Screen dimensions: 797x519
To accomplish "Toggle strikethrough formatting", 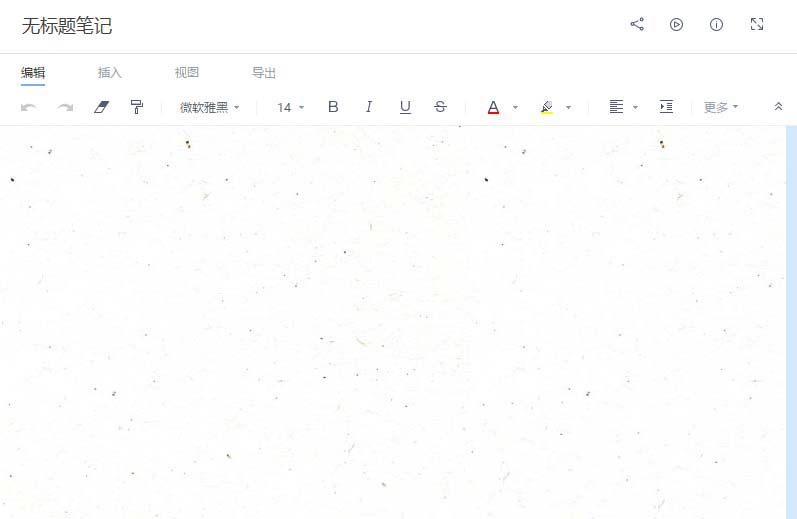I will (440, 107).
